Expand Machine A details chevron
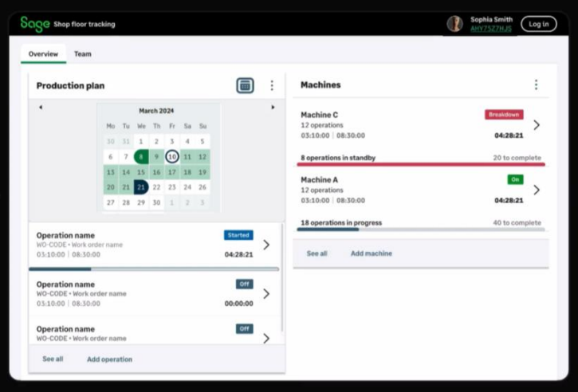 pyautogui.click(x=537, y=190)
